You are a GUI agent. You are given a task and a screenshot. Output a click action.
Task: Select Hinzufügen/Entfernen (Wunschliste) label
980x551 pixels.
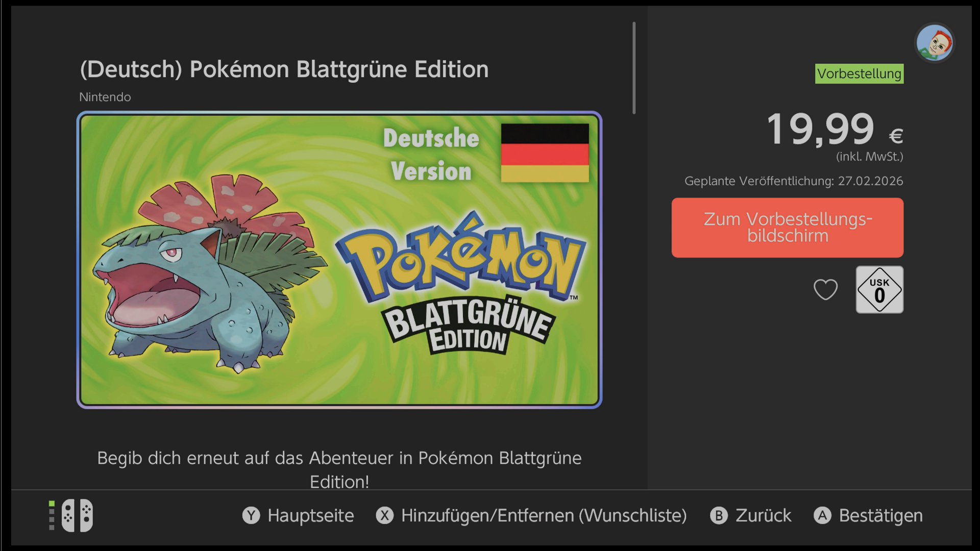click(x=544, y=516)
